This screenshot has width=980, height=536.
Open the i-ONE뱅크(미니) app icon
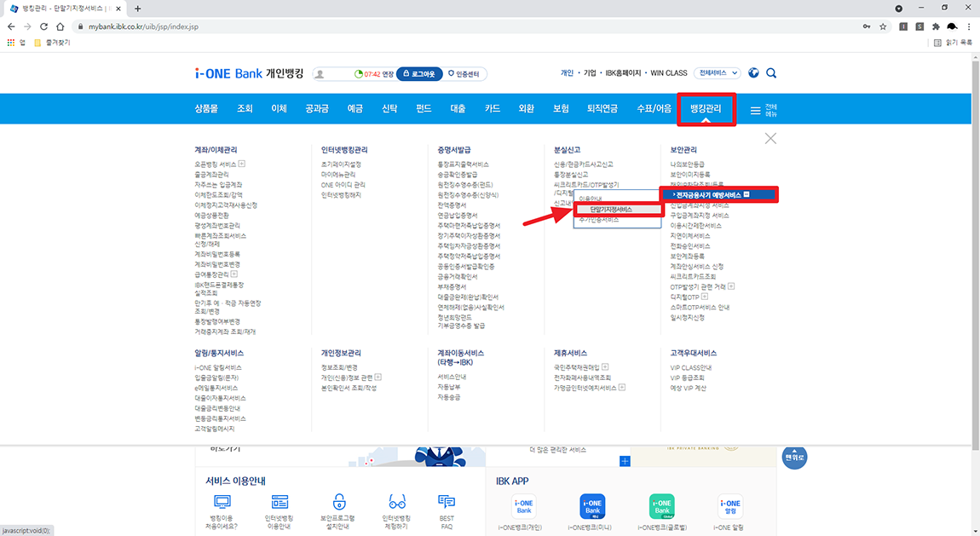pyautogui.click(x=592, y=507)
